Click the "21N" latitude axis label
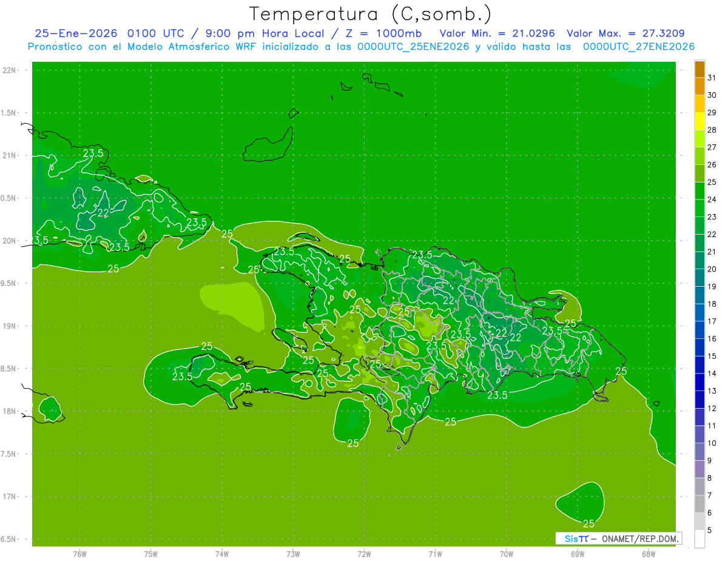This screenshot has width=728, height=562. [x=10, y=155]
